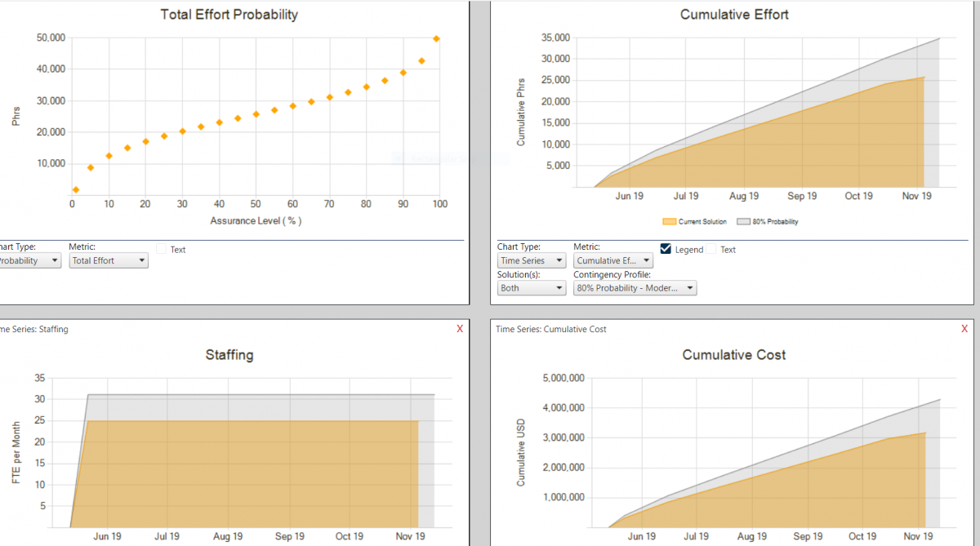Enable Text checkbox in Total Effort Probability panel
This screenshot has width=980, height=546.
click(161, 250)
